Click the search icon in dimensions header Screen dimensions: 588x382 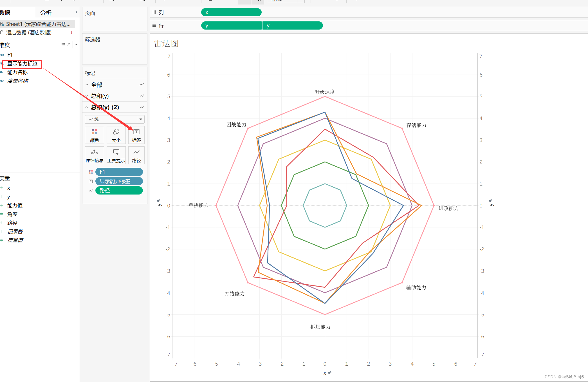point(69,44)
